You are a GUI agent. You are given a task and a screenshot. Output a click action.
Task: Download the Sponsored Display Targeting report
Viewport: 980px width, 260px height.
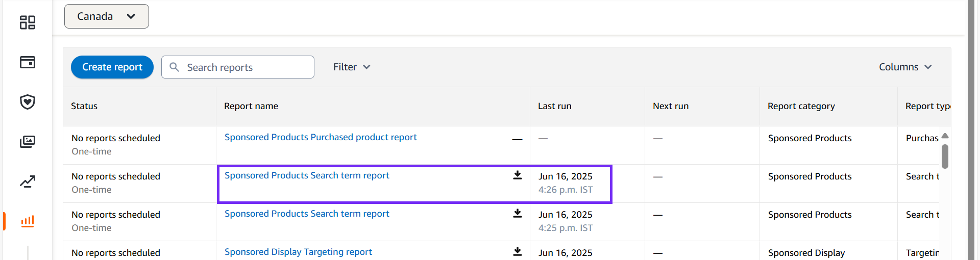coord(518,252)
